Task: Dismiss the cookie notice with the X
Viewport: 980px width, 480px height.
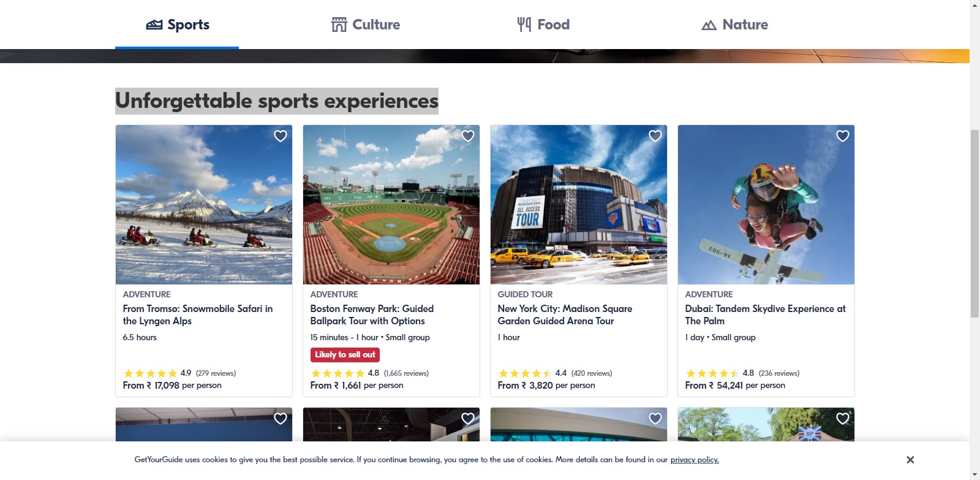Action: click(910, 460)
